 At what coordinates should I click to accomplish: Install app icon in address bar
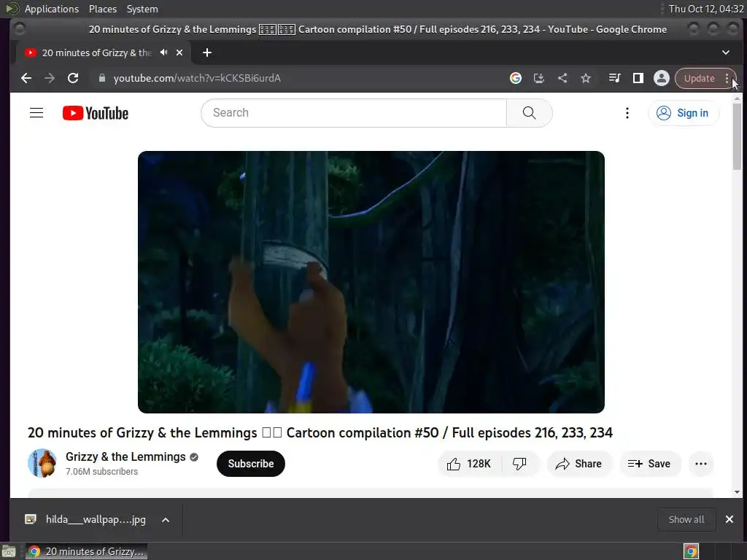[539, 78]
